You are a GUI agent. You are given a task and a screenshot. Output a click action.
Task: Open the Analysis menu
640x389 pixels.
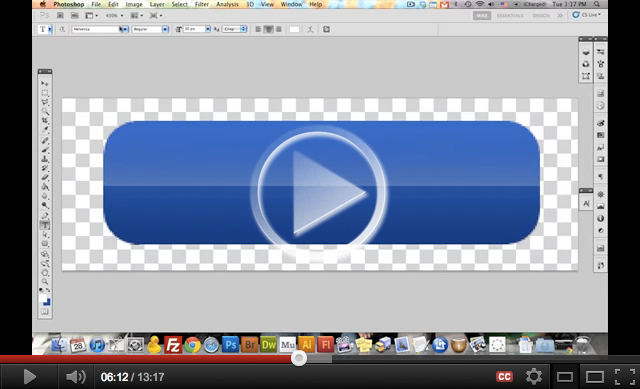coord(227,4)
